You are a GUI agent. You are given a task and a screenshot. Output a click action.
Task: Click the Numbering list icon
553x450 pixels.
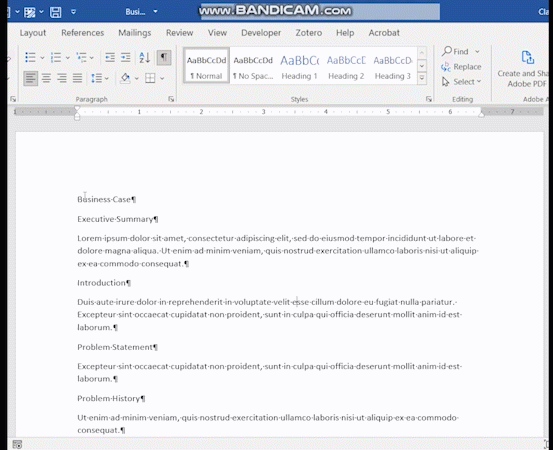pyautogui.click(x=56, y=57)
